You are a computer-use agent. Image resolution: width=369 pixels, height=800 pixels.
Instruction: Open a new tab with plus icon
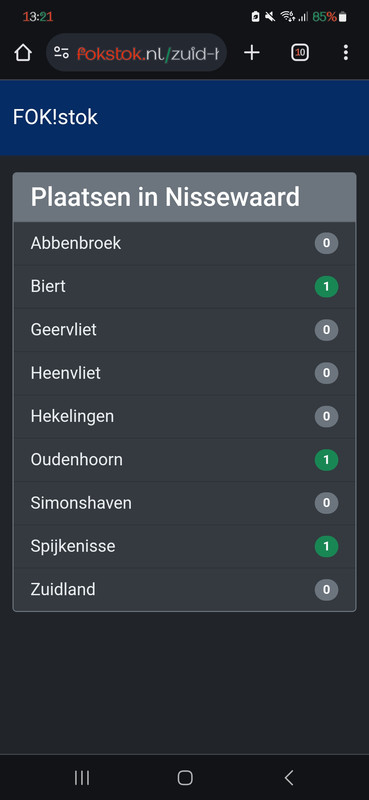point(252,53)
